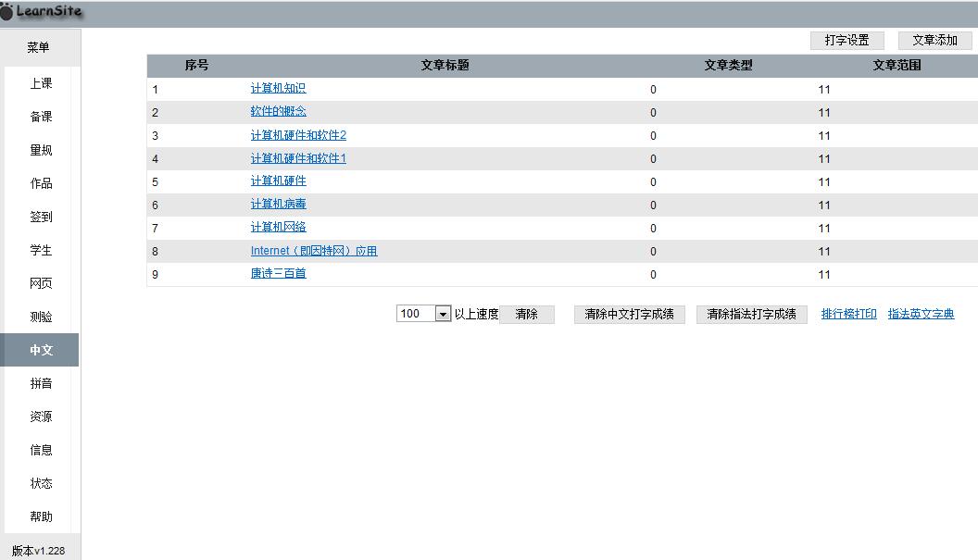Open article link 唐诗三百首
The width and height of the screenshot is (978, 560).
tap(278, 273)
